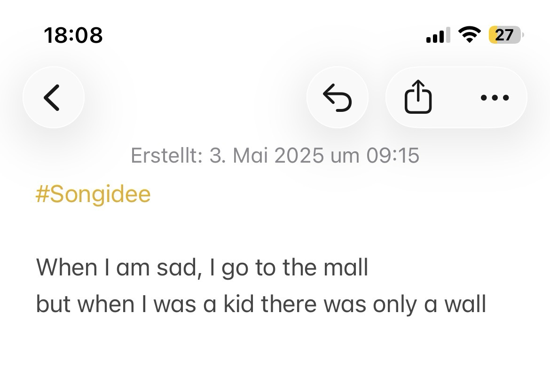
Task: Tap the 18:08 clock in the status bar
Action: [73, 35]
